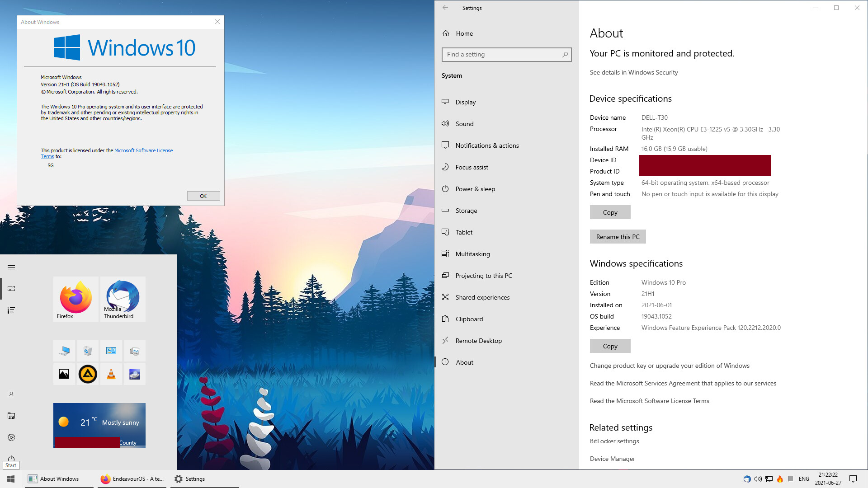868x488 pixels.
Task: Open See details in Windows Security
Action: pyautogui.click(x=634, y=72)
